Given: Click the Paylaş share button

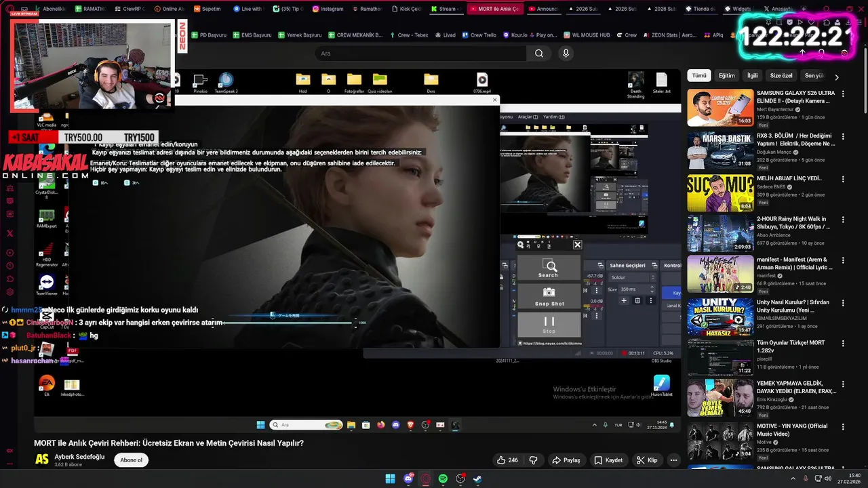Looking at the screenshot, I should (x=566, y=460).
